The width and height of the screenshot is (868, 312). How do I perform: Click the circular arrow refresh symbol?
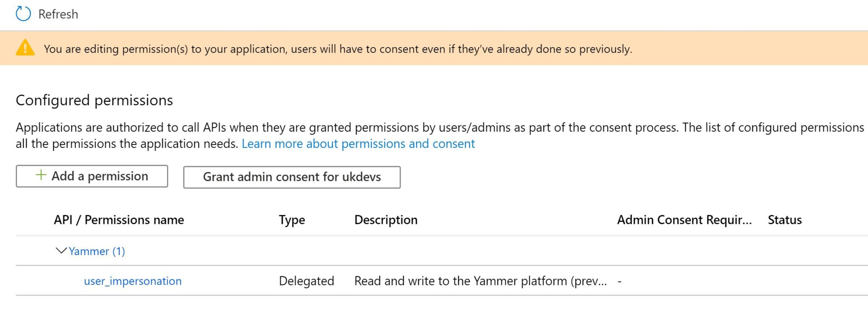(x=23, y=14)
